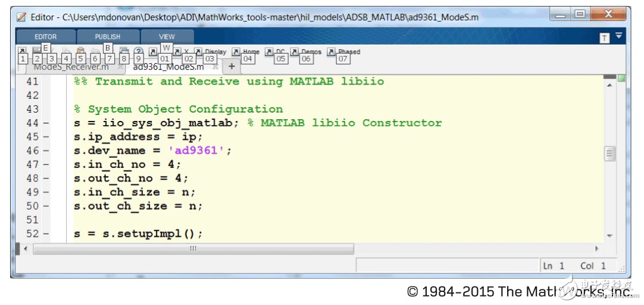Image resolution: width=644 pixels, height=305 pixels.
Task: Switch to the ModeS_Receiver.m file tab
Action: (x=70, y=67)
